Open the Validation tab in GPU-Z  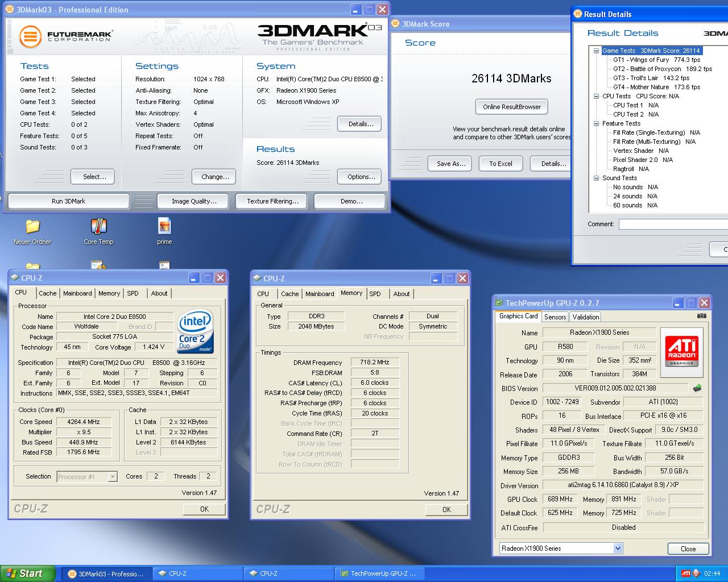point(586,317)
